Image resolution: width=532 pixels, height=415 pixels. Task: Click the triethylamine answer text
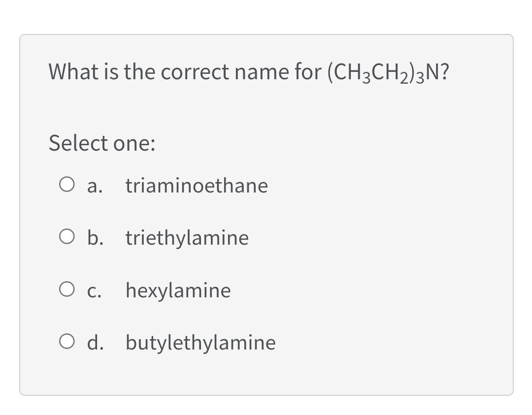[187, 238]
